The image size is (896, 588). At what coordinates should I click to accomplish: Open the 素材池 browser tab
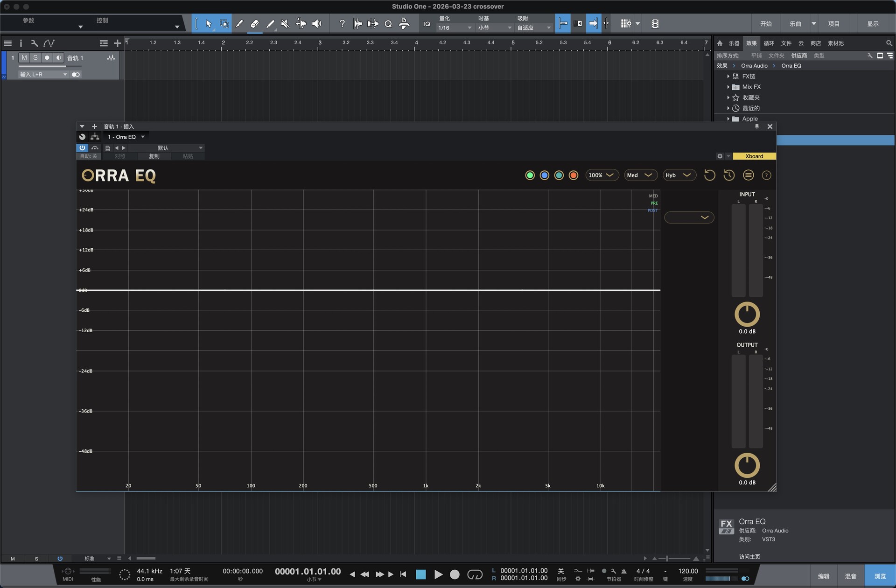tap(836, 43)
